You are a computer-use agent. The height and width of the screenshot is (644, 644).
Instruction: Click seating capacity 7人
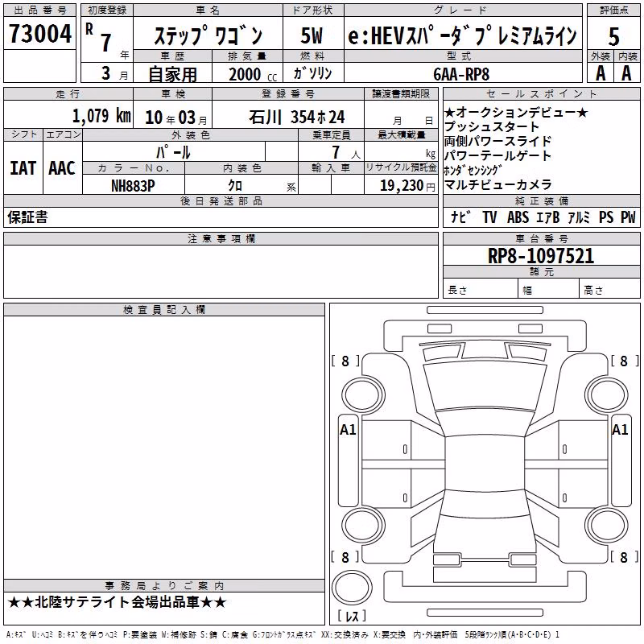[346, 152]
